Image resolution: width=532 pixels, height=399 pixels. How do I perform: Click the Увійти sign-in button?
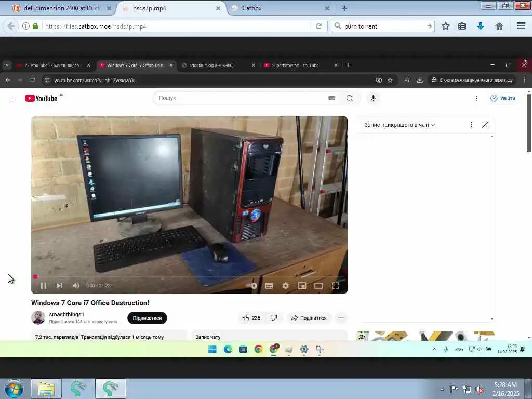pyautogui.click(x=503, y=98)
